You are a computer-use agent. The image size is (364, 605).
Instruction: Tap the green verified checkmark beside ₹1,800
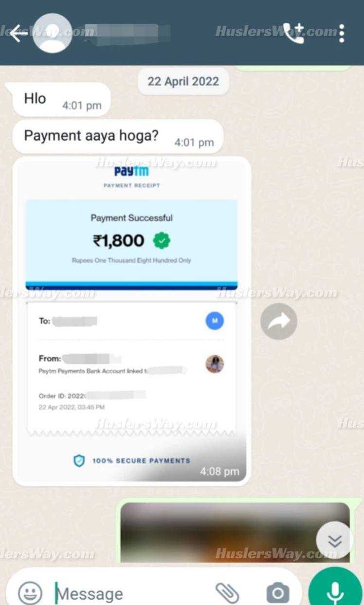click(162, 240)
